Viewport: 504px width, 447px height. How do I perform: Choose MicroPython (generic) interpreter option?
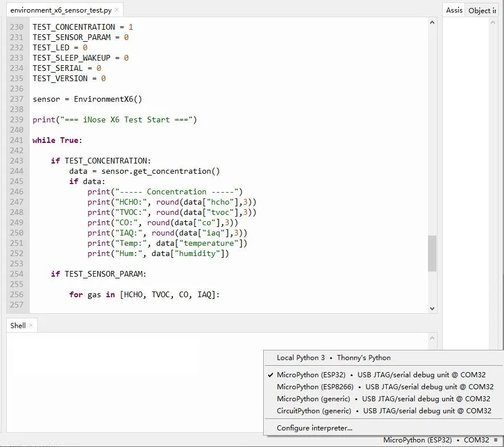click(383, 399)
